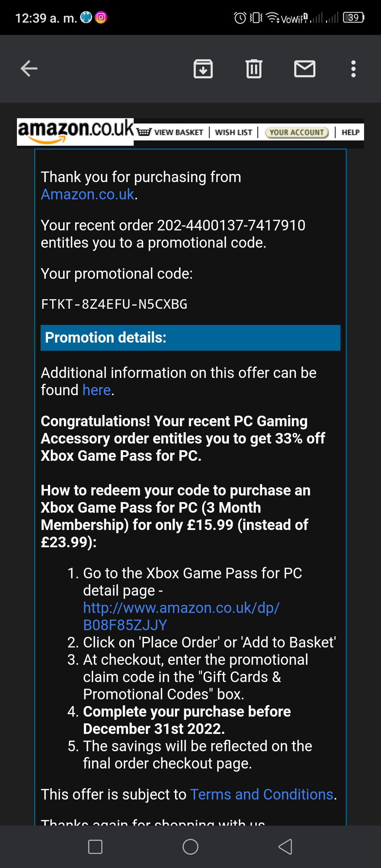Tap the Android back triangle button

click(x=285, y=846)
